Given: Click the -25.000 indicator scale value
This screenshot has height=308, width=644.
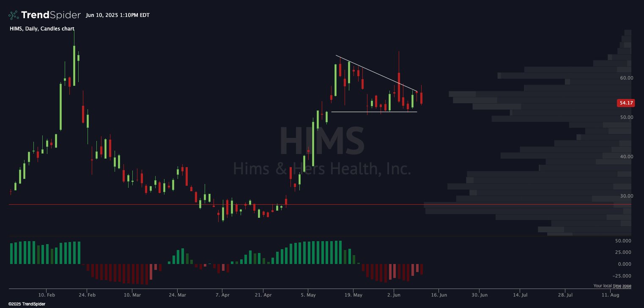Looking at the screenshot, I should [622, 276].
